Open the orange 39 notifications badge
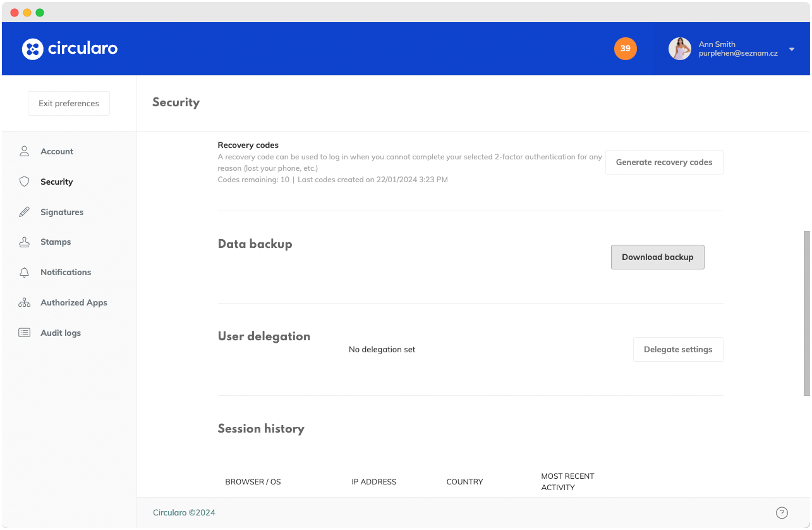This screenshot has height=530, width=812. point(625,49)
